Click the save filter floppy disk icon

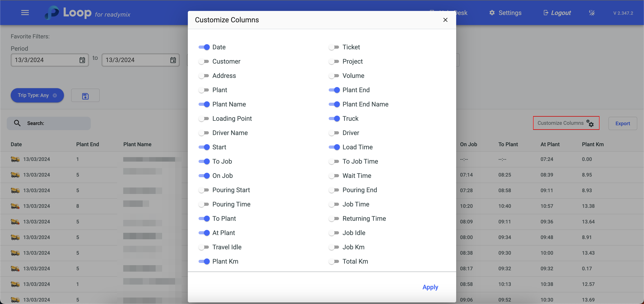[x=85, y=96]
